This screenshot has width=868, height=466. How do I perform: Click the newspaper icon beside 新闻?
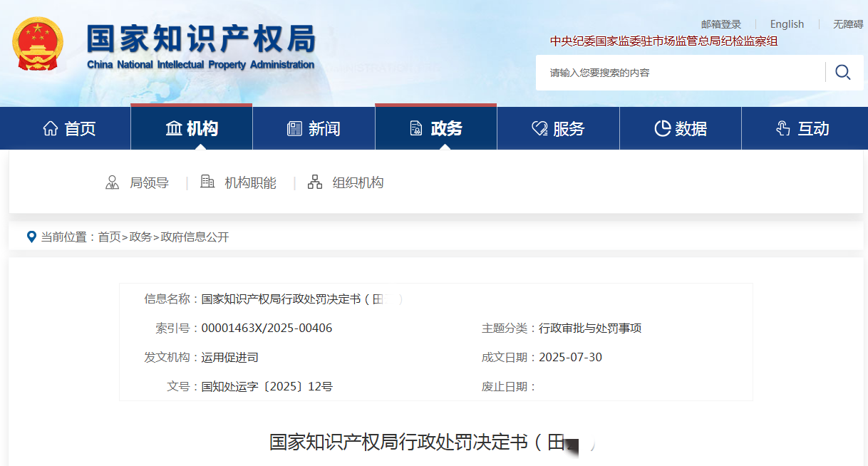294,128
